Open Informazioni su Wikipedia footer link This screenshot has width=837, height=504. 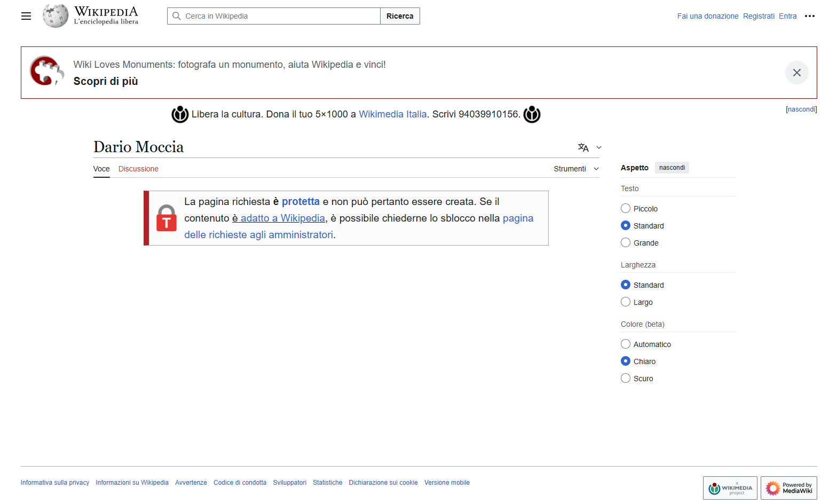tap(132, 483)
